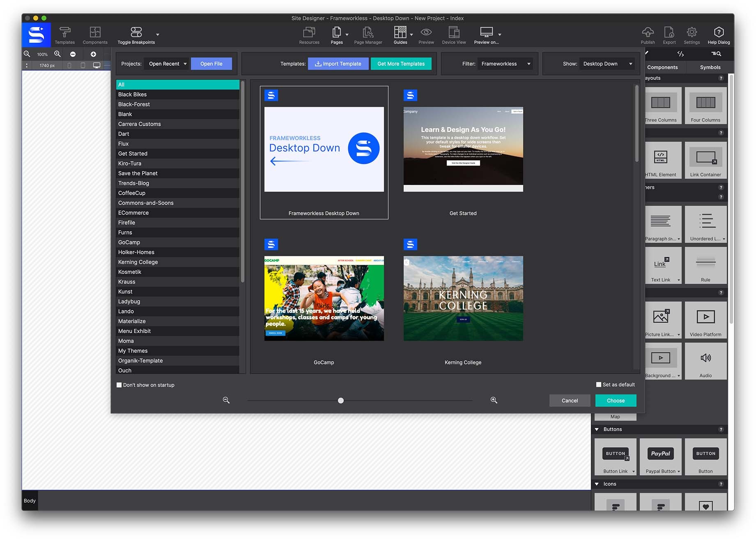Switch to the Symbols tab
The width and height of the screenshot is (756, 539).
pos(710,67)
